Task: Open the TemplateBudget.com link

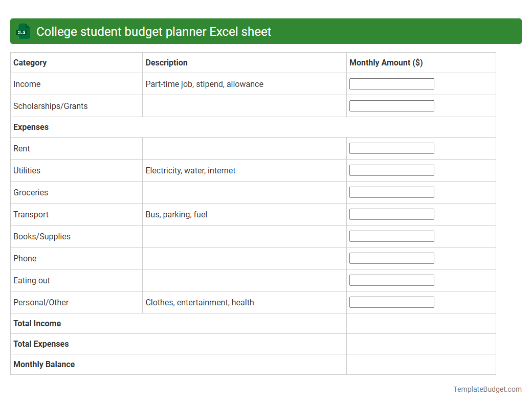Action: pyautogui.click(x=486, y=389)
